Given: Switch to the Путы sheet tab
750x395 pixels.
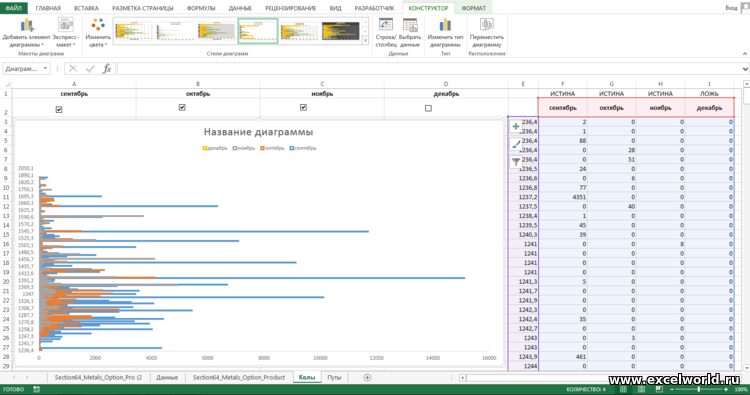Looking at the screenshot, I should [334, 377].
